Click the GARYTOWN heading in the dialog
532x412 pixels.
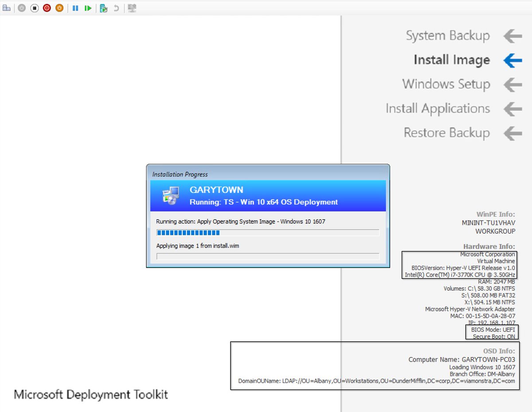tap(216, 190)
